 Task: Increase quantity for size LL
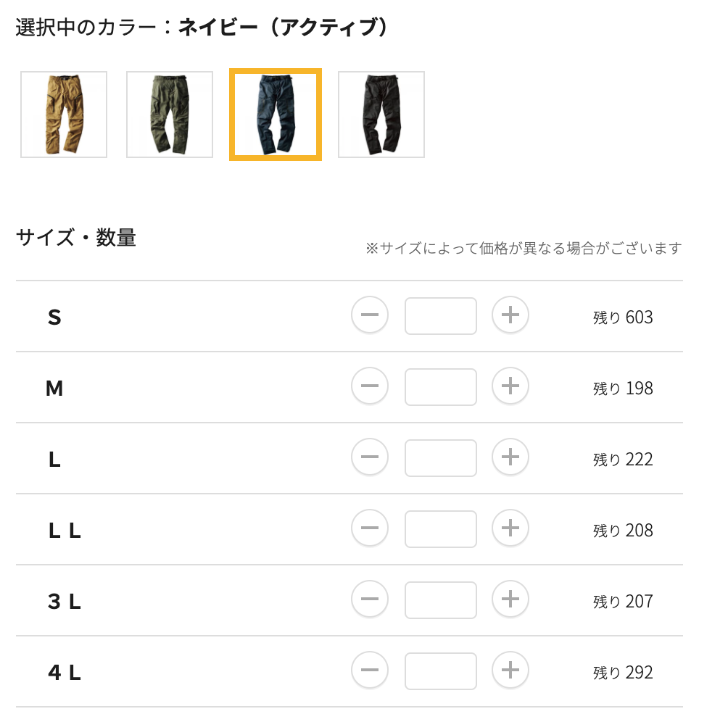click(510, 528)
